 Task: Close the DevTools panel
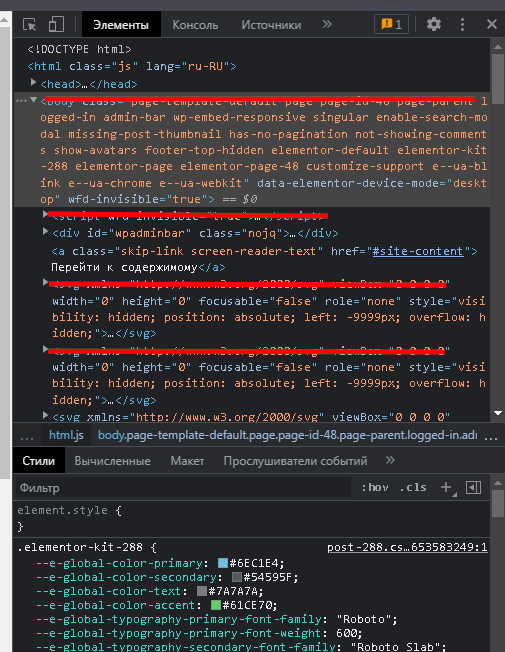click(492, 24)
